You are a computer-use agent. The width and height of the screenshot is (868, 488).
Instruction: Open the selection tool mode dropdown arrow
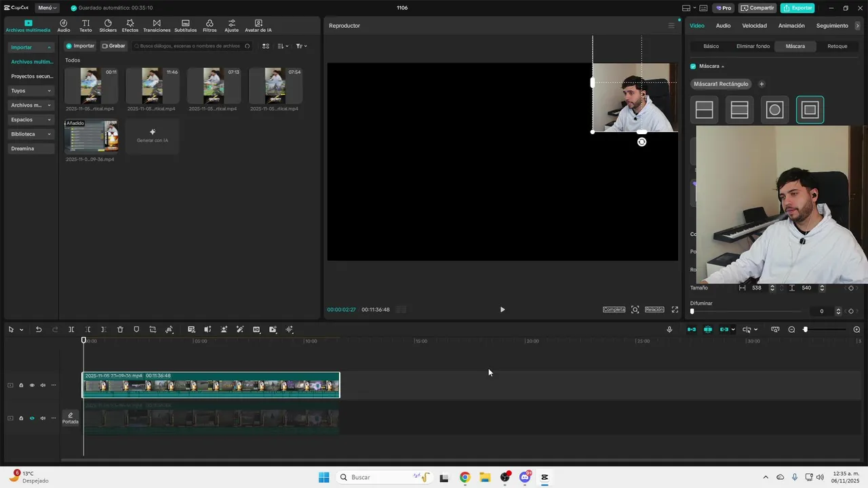click(x=21, y=330)
